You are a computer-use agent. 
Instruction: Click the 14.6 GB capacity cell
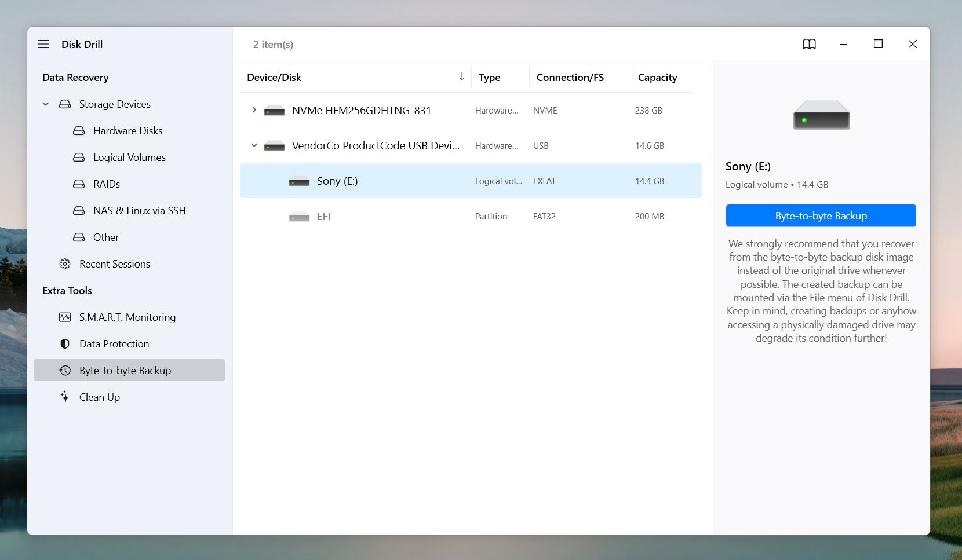(650, 146)
